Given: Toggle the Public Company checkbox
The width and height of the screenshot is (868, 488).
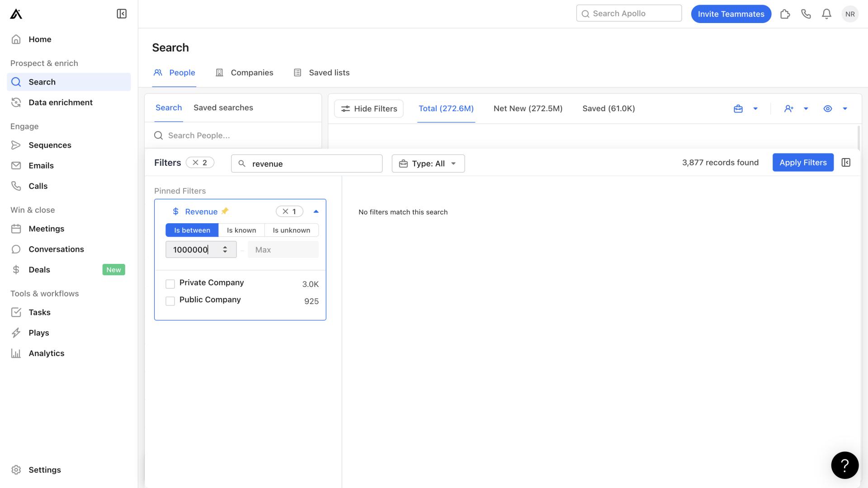Looking at the screenshot, I should (x=170, y=301).
